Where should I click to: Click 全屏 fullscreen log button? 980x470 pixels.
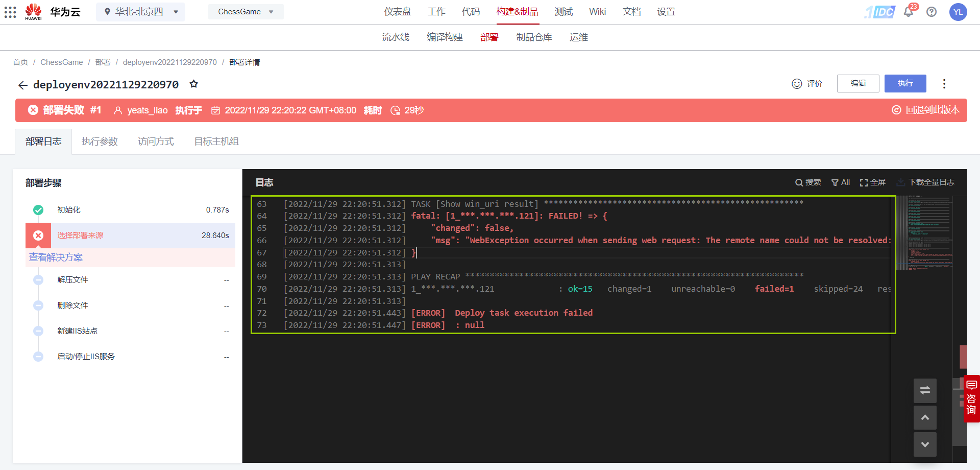pyautogui.click(x=872, y=182)
